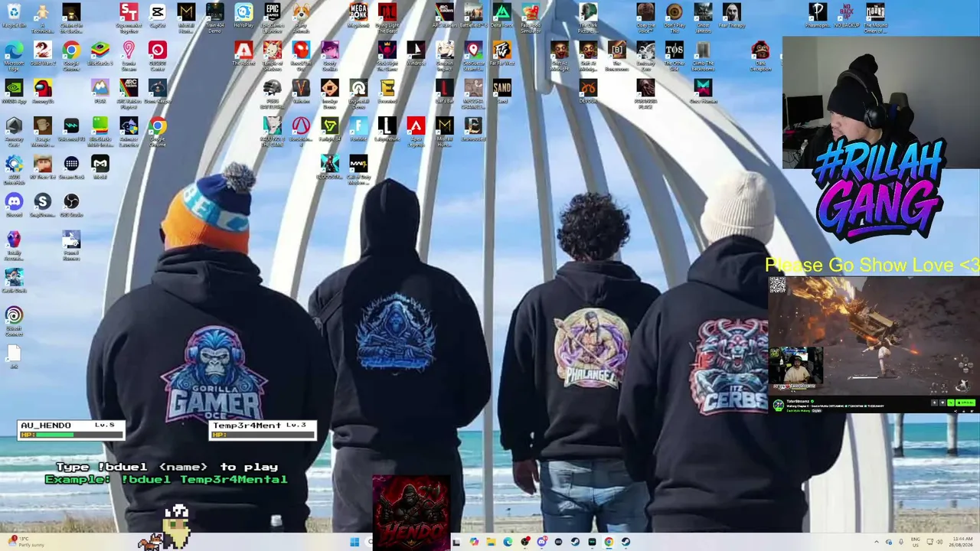This screenshot has height=551, width=980.
Task: Select the Far Far West shortcut
Action: click(502, 54)
